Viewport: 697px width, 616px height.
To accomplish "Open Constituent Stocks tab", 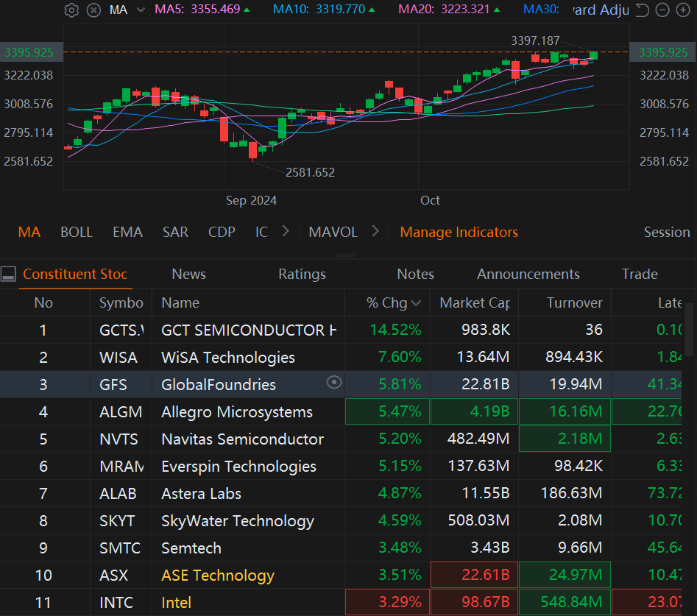I will coord(75,274).
